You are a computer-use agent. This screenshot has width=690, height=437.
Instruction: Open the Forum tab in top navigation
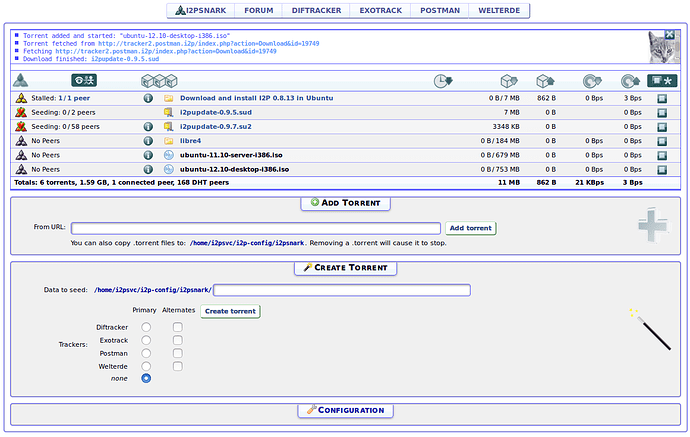[259, 11]
